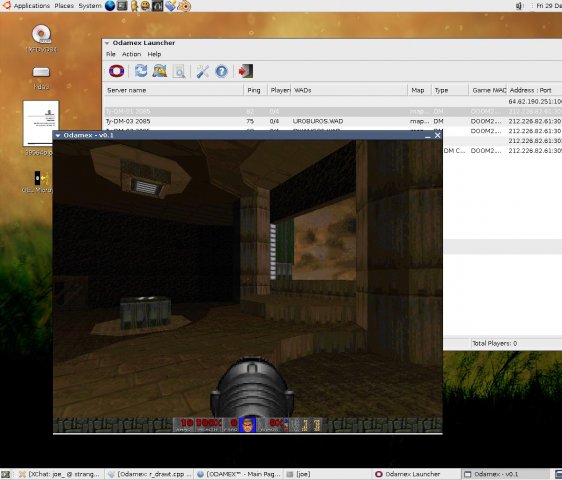Select the Ty-DM-03 2065 server row

(x=332, y=121)
